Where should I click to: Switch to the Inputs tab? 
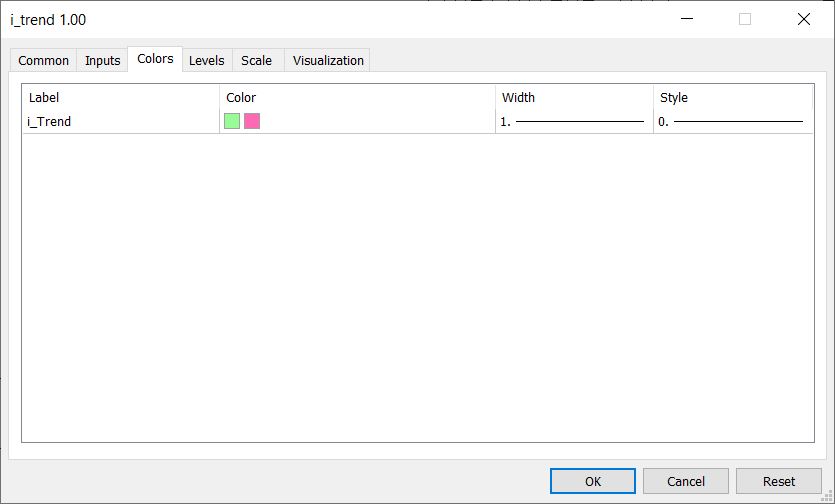[x=102, y=60]
